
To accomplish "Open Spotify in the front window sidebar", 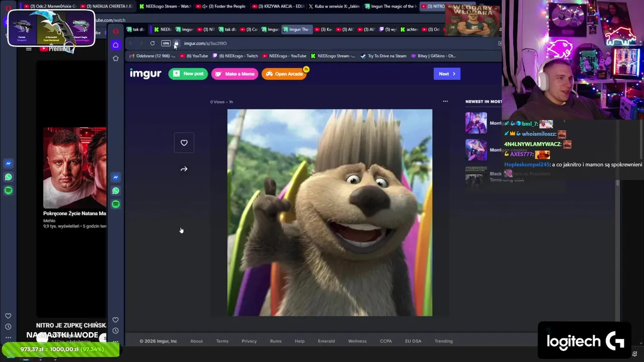I will pyautogui.click(x=116, y=204).
